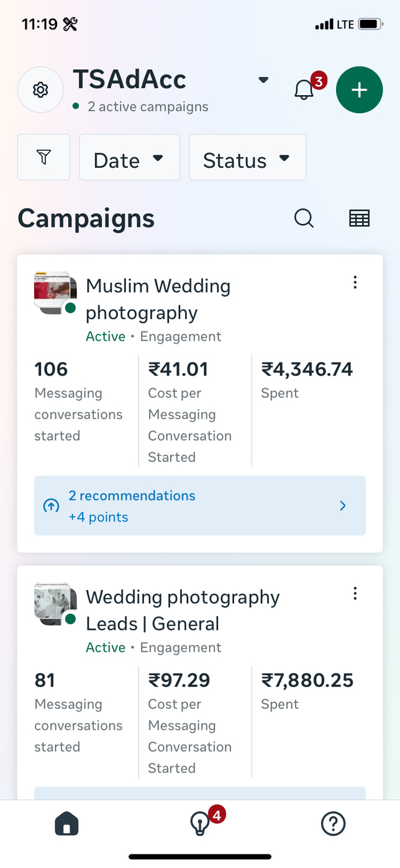
Task: Open help question mark tab
Action: (x=333, y=824)
